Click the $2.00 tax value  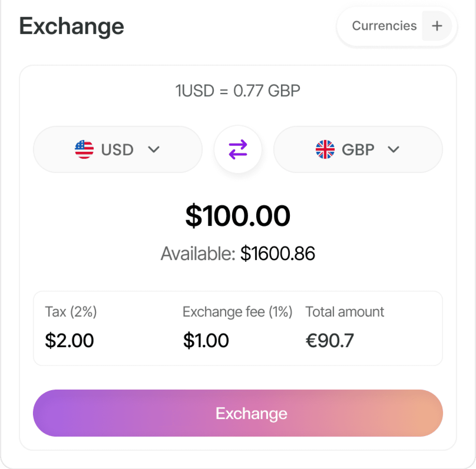(69, 340)
